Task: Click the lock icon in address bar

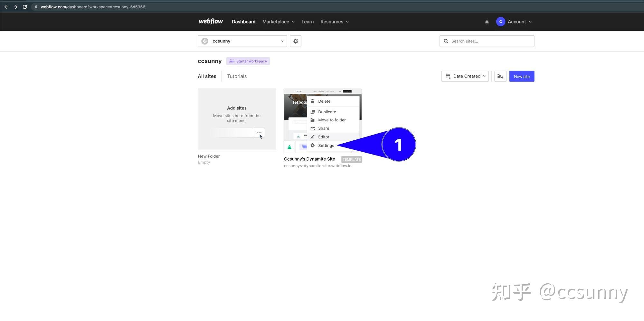Action: coord(36,7)
